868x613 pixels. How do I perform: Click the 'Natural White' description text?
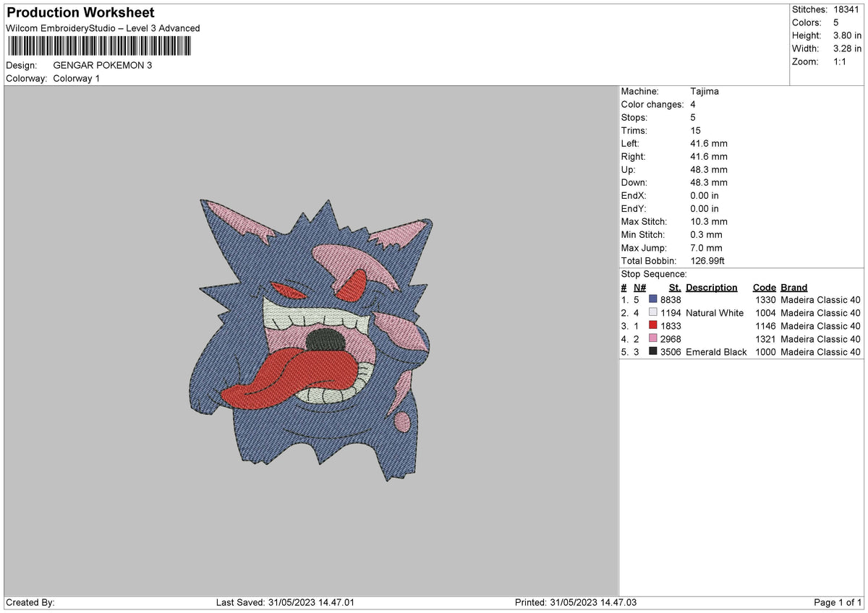[x=715, y=312]
